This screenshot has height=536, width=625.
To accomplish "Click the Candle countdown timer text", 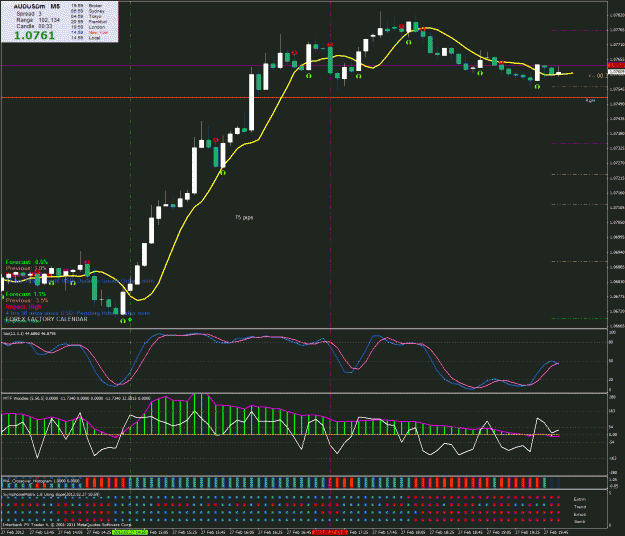I will tap(35, 26).
